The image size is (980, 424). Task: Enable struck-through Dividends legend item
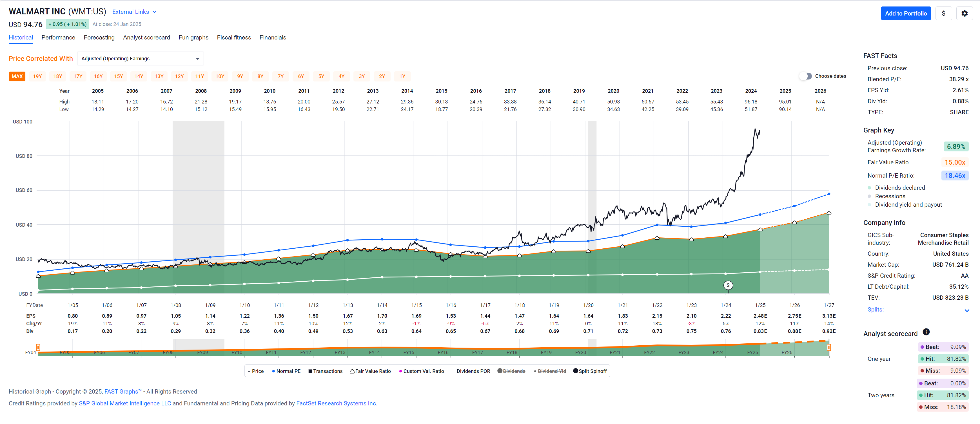pos(511,371)
